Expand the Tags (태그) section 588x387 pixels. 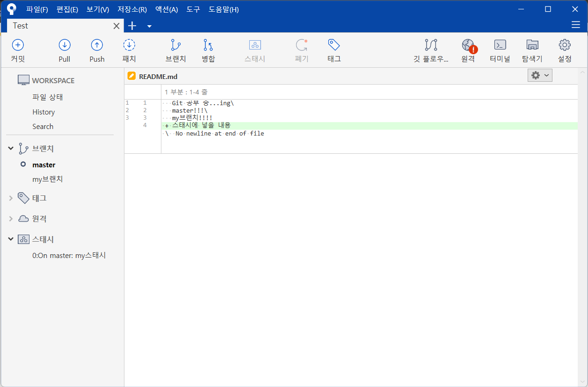click(x=11, y=198)
